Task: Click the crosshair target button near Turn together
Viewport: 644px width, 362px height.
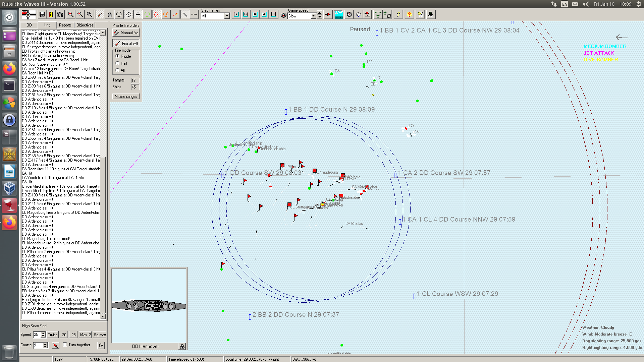Action: click(x=101, y=345)
